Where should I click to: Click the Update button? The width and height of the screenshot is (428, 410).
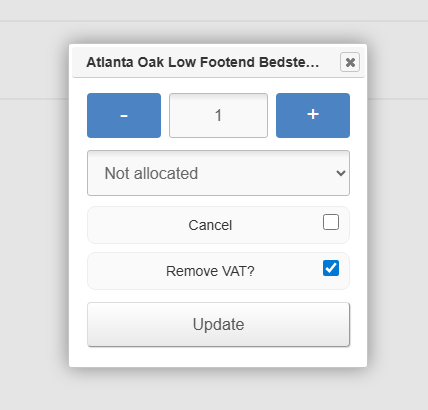click(x=218, y=324)
